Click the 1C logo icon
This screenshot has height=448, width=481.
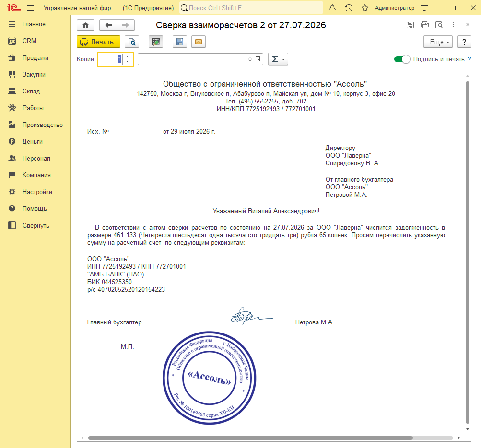[x=13, y=8]
